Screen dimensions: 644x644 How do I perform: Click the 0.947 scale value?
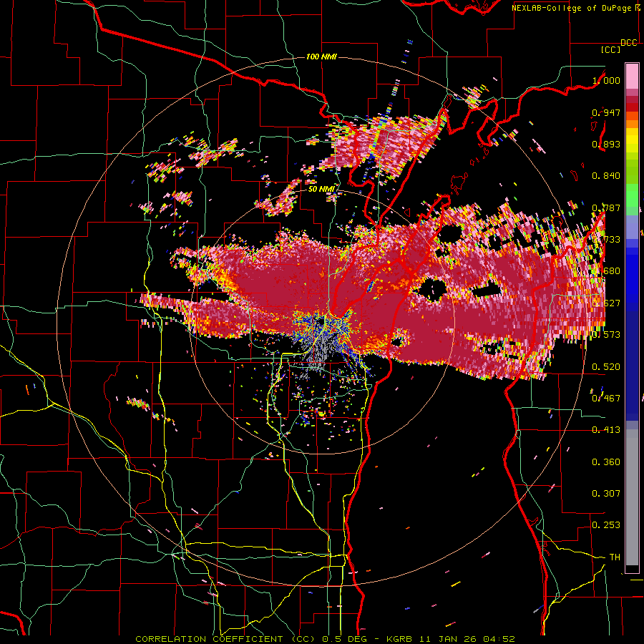606,112
